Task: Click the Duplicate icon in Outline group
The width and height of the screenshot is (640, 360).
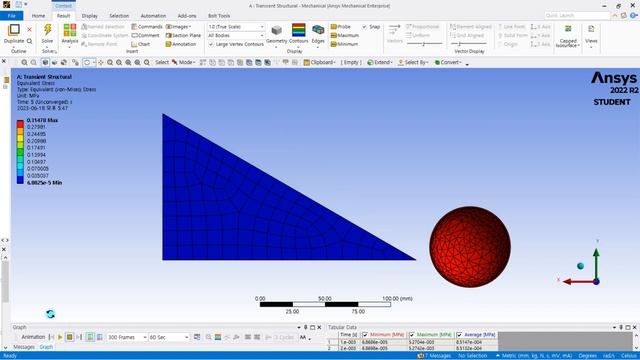Action: click(14, 30)
